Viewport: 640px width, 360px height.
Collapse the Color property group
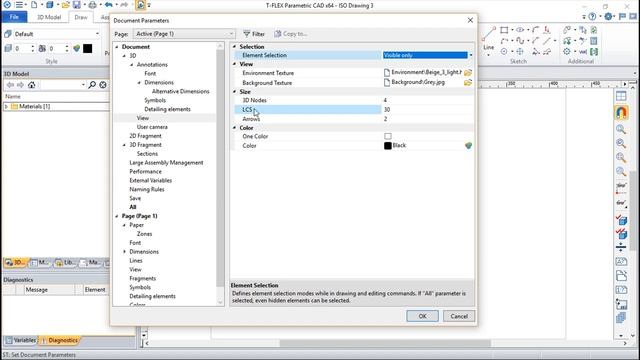[x=235, y=128]
